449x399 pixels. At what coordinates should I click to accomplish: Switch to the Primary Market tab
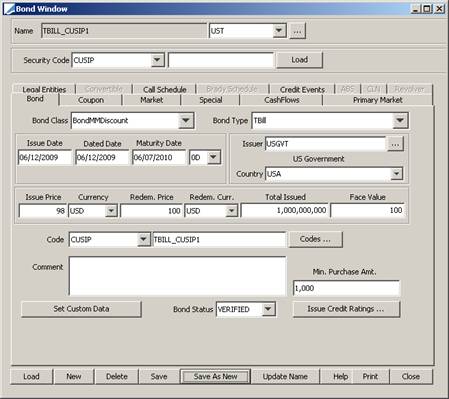pos(378,100)
